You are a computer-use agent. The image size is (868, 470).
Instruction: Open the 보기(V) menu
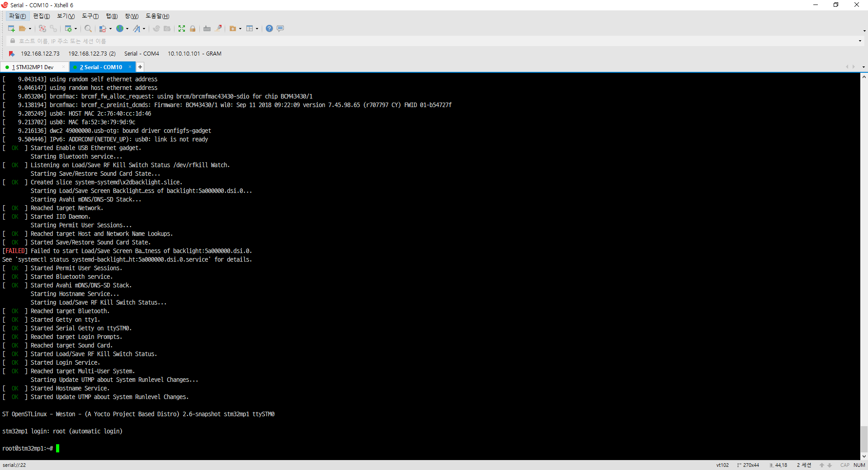[66, 16]
